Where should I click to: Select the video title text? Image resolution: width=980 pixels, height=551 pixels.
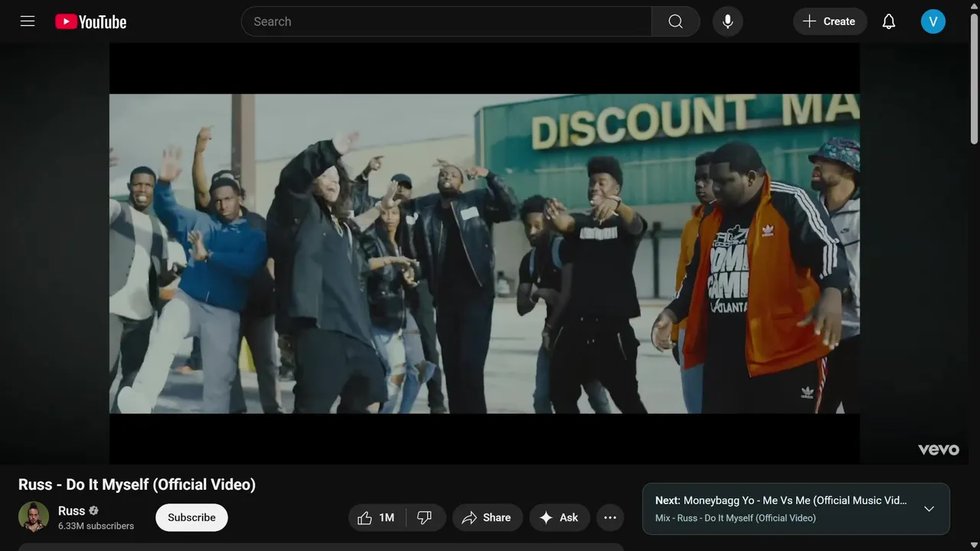click(x=137, y=484)
